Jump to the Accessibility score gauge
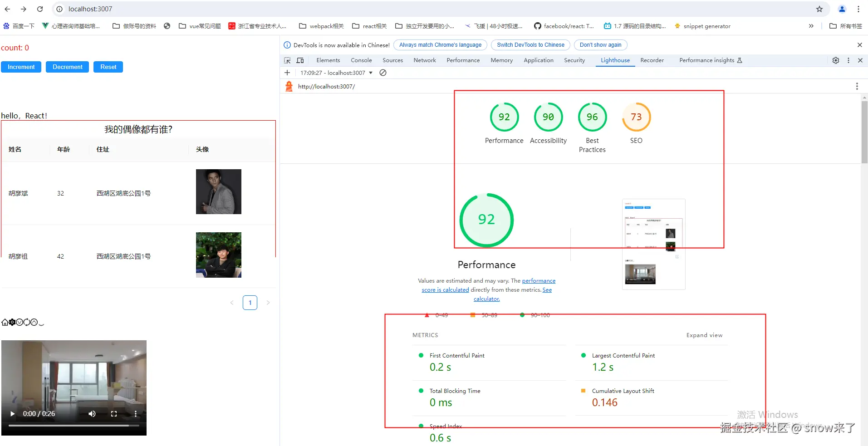 point(548,123)
